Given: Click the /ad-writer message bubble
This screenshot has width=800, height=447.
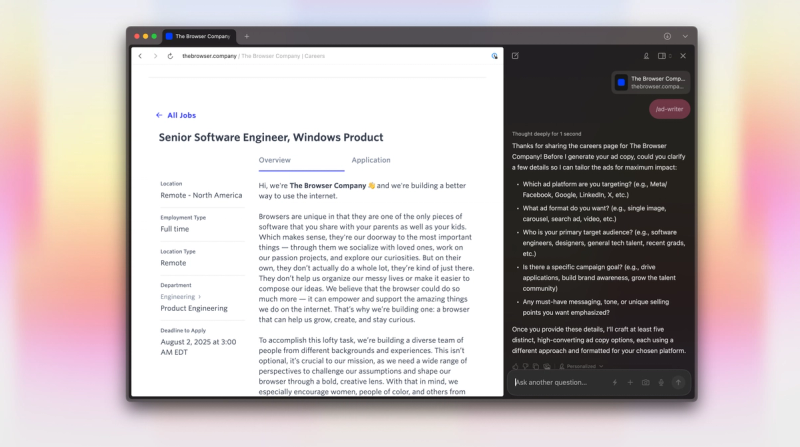Looking at the screenshot, I should coord(669,109).
